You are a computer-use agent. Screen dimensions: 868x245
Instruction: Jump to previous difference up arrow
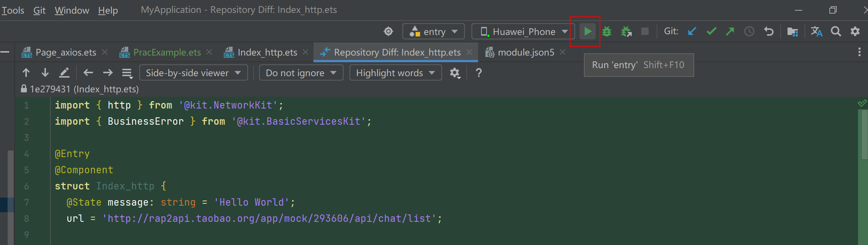pyautogui.click(x=26, y=72)
